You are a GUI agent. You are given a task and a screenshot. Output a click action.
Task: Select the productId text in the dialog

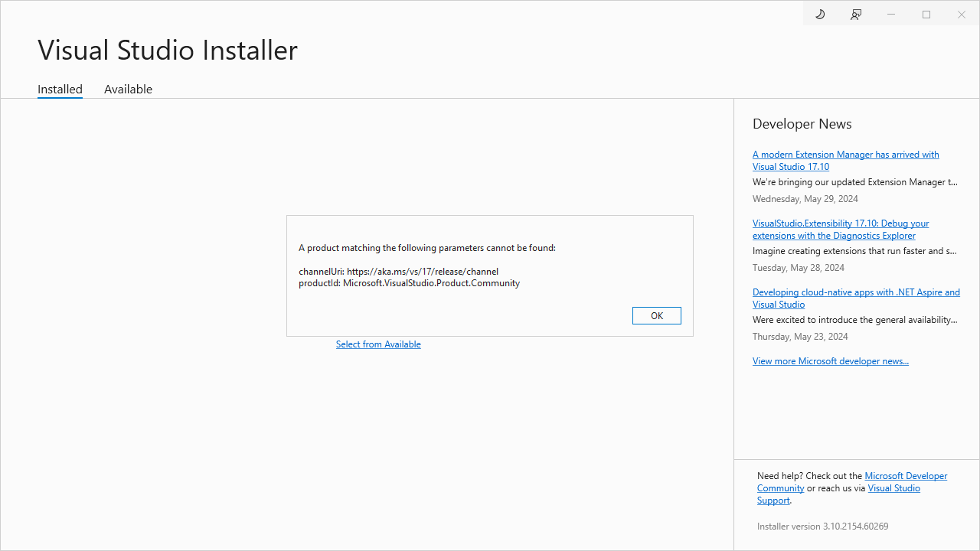(x=409, y=283)
